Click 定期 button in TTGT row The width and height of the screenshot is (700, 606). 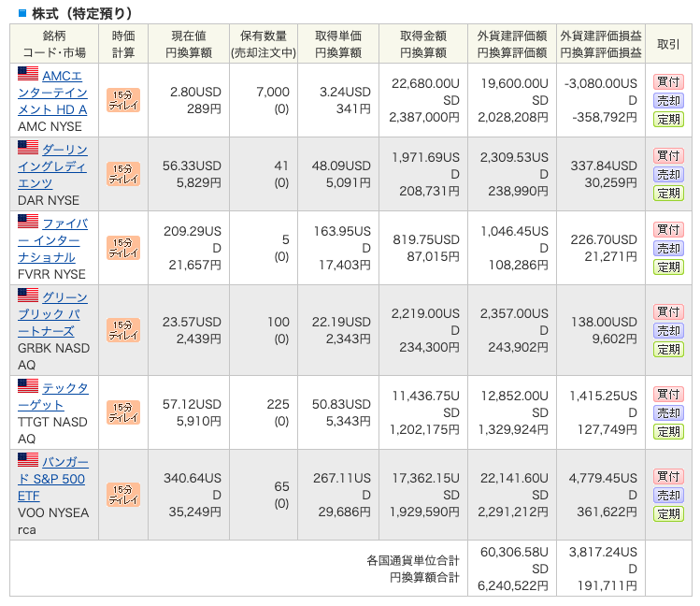click(668, 432)
